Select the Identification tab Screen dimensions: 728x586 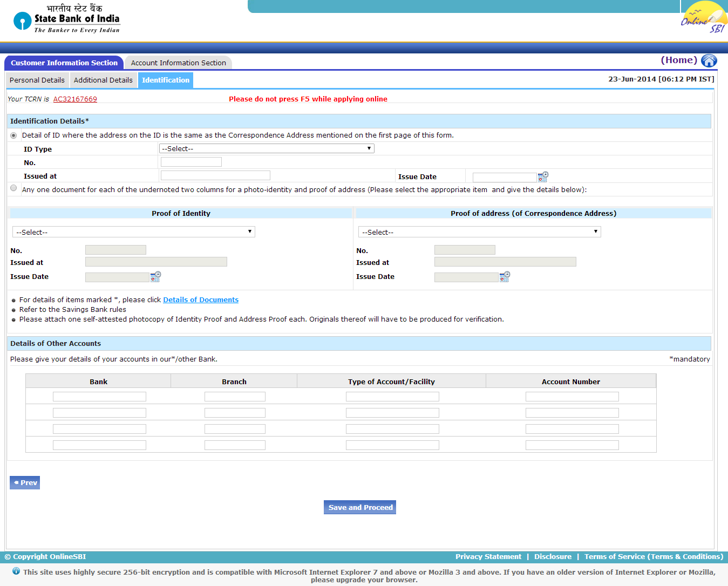click(166, 80)
